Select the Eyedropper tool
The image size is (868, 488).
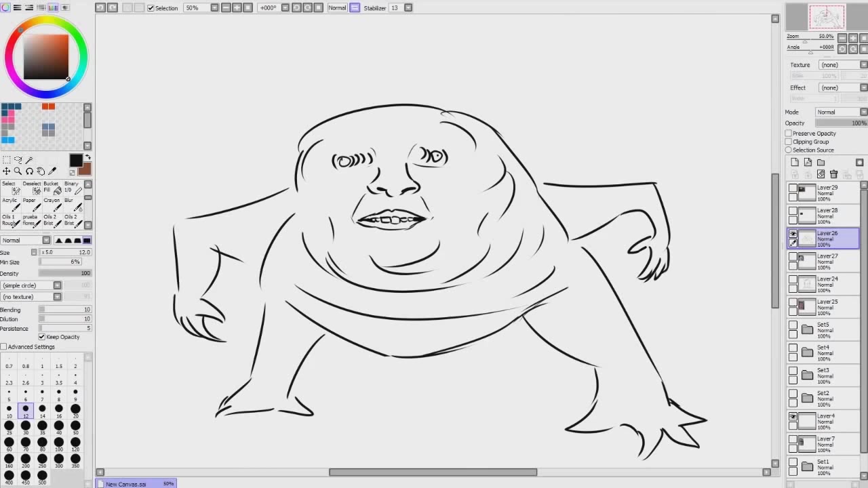coord(53,171)
